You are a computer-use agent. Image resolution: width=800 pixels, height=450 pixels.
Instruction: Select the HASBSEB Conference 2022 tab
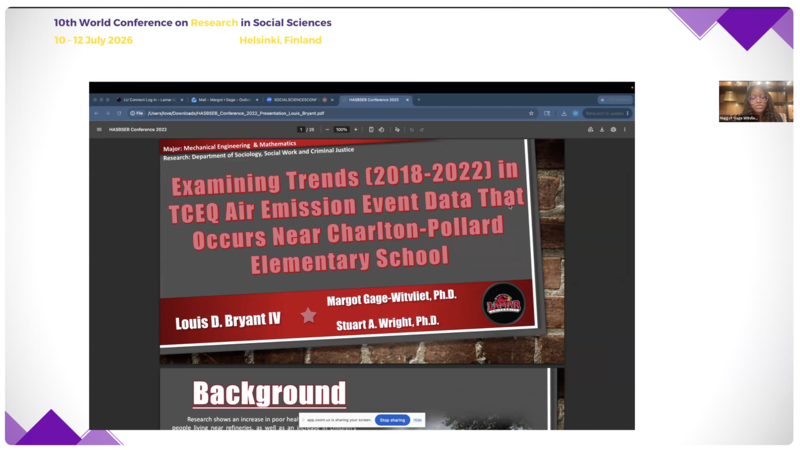(x=376, y=100)
